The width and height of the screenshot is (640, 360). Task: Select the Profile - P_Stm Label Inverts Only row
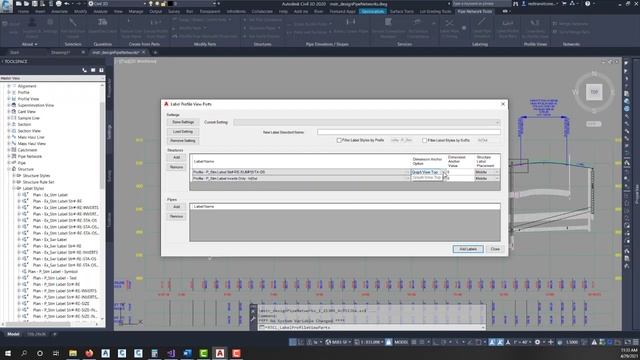point(300,178)
